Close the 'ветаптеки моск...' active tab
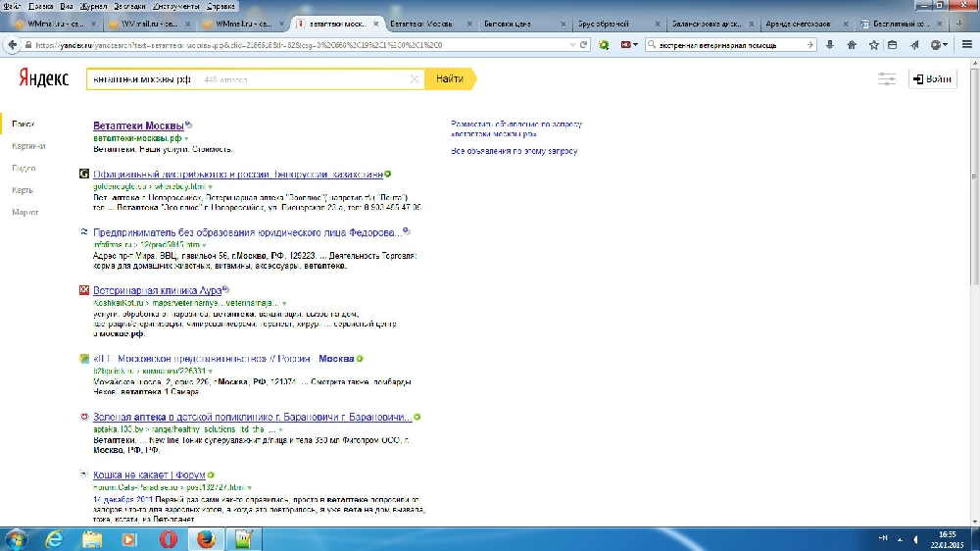Image resolution: width=980 pixels, height=551 pixels. [x=375, y=24]
